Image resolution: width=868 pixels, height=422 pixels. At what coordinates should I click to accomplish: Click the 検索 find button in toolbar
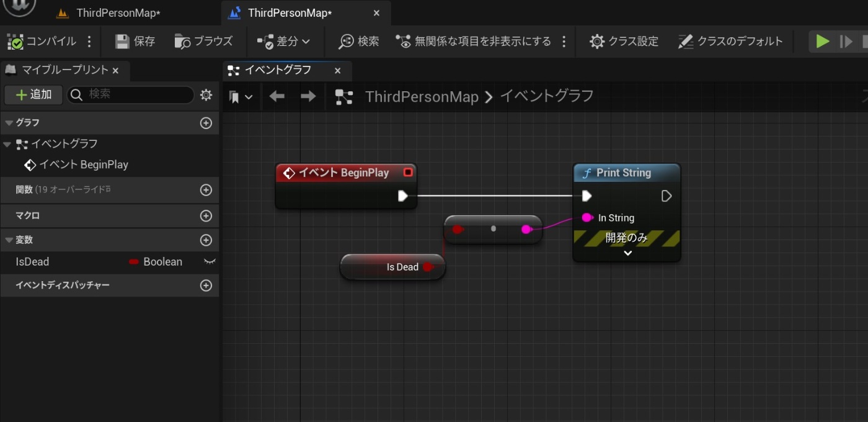358,42
